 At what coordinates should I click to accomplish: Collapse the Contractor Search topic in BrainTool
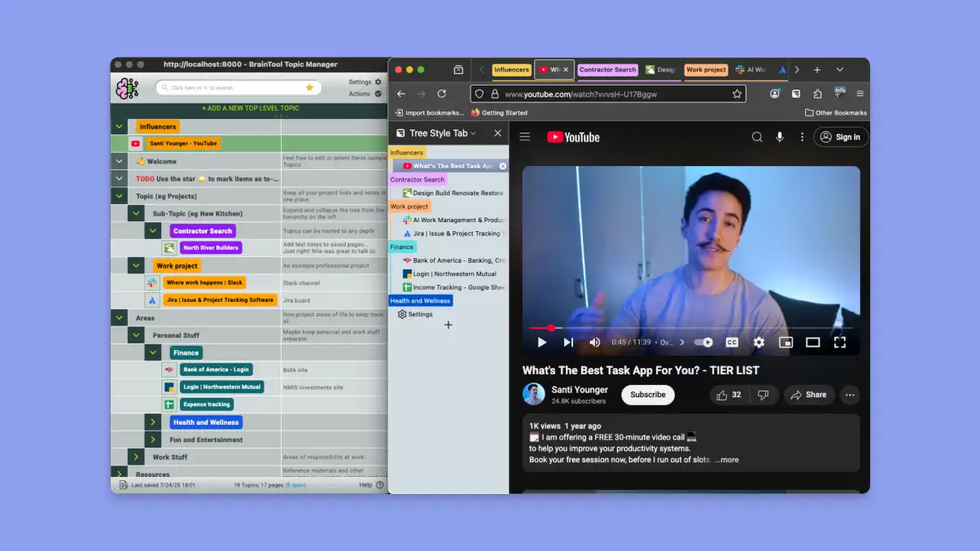[x=153, y=231]
